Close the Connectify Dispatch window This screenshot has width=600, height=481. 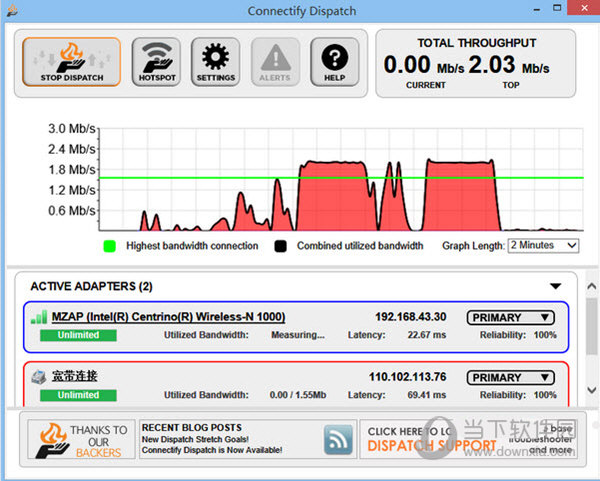(584, 8)
